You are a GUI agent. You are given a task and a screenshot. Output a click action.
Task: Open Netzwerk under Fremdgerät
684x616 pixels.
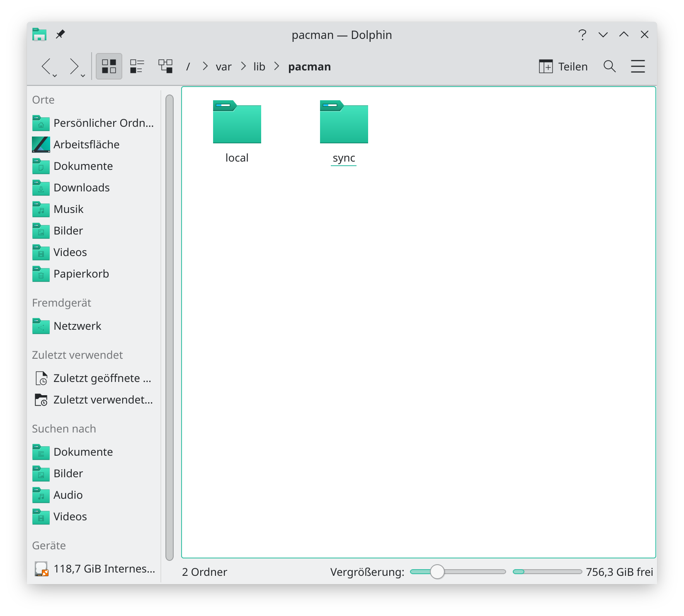tap(94, 326)
